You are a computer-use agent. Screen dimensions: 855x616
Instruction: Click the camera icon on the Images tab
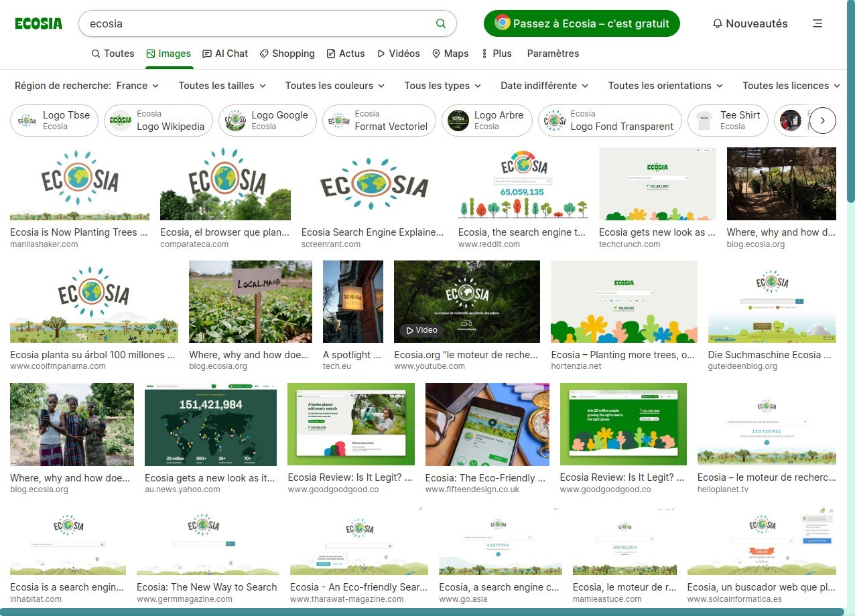151,53
